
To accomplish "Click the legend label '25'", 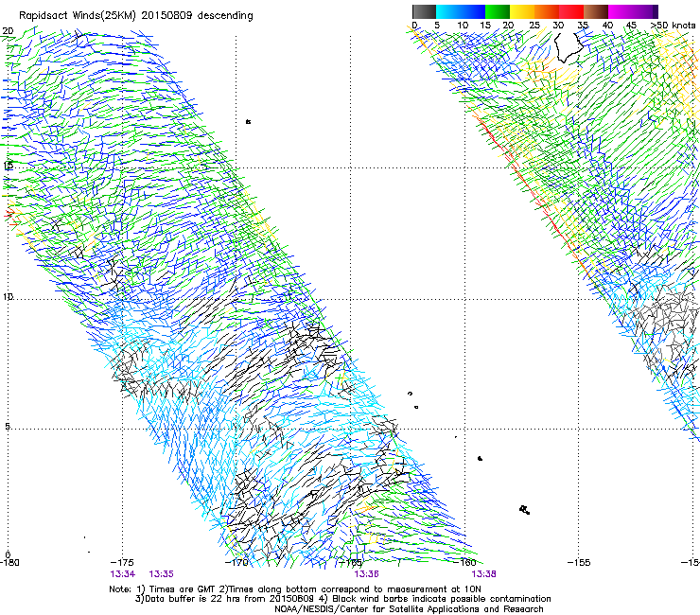I will click(x=534, y=26).
